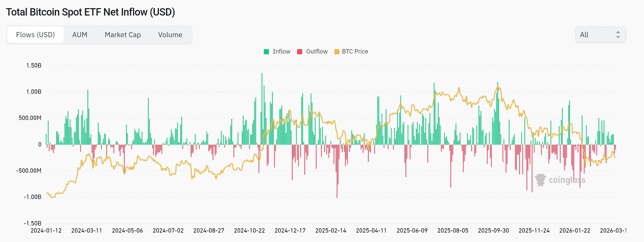Toggle the Outflow legend label

pos(317,51)
